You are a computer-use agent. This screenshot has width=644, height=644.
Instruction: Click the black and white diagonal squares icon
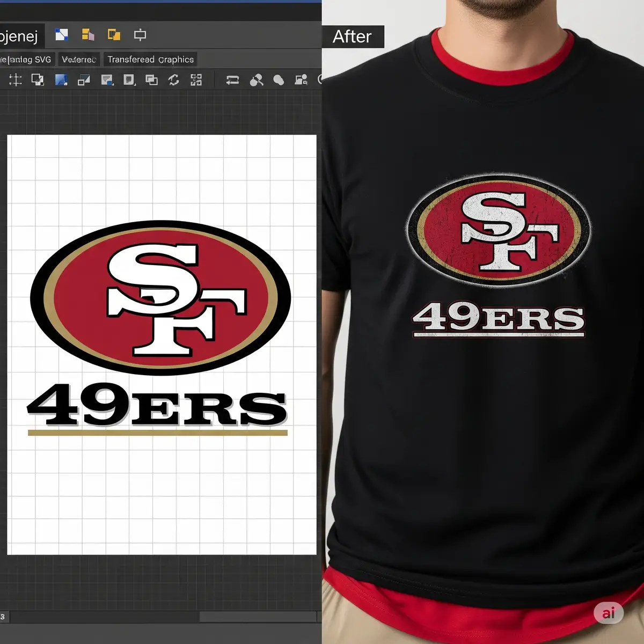point(84,80)
